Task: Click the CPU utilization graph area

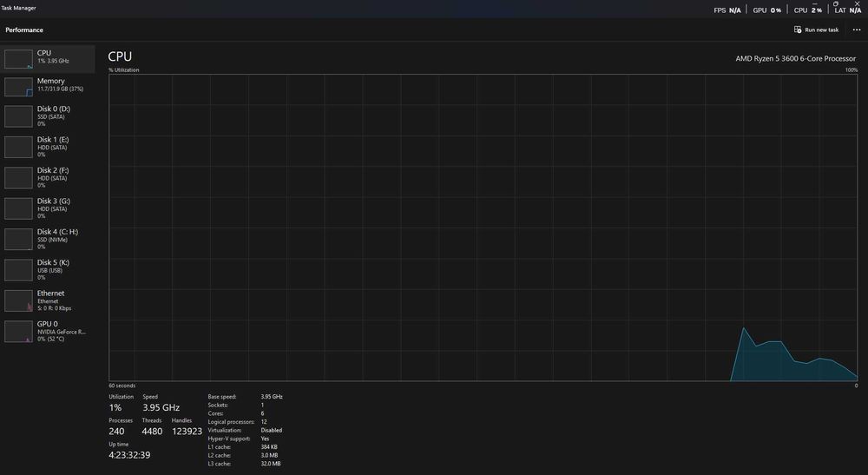Action: 483,228
